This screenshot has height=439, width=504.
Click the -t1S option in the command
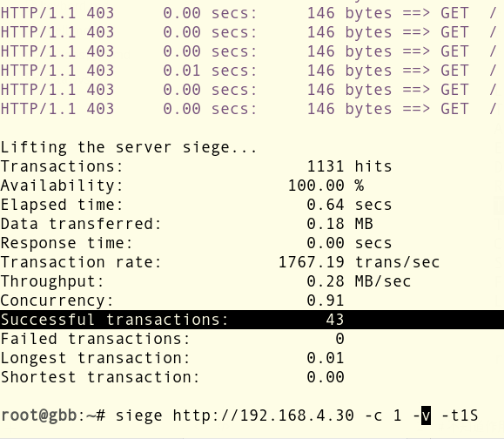click(x=460, y=415)
